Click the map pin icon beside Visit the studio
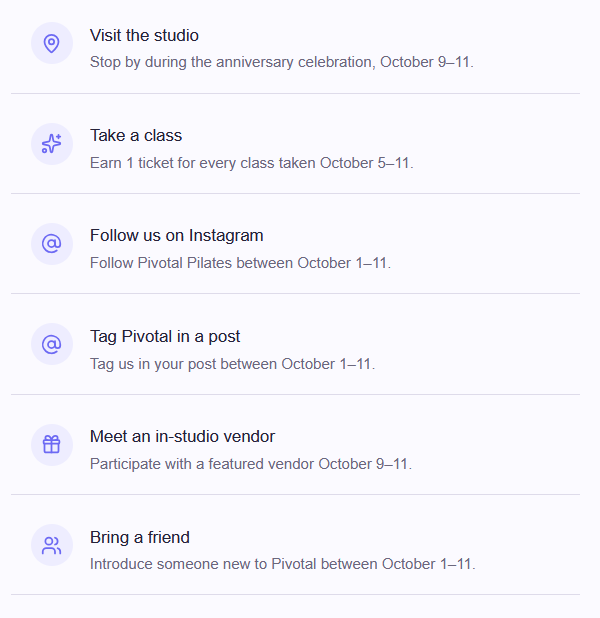This screenshot has height=618, width=600. (52, 43)
